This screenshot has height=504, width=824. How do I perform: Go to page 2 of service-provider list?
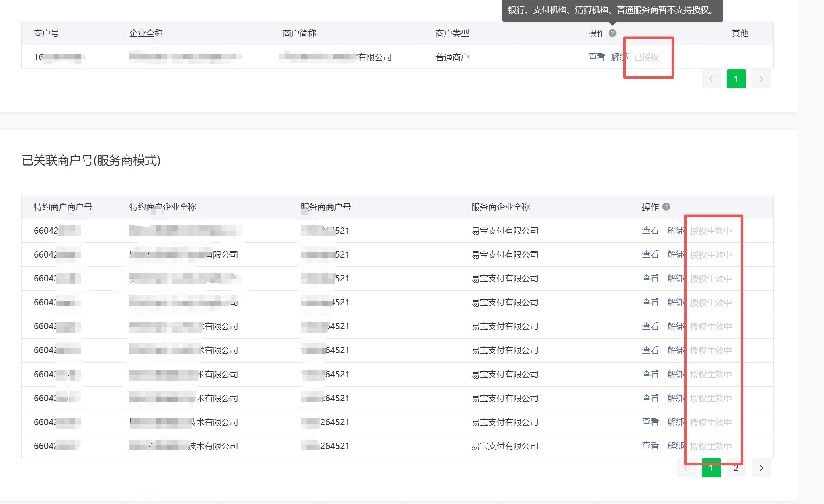coord(736,469)
